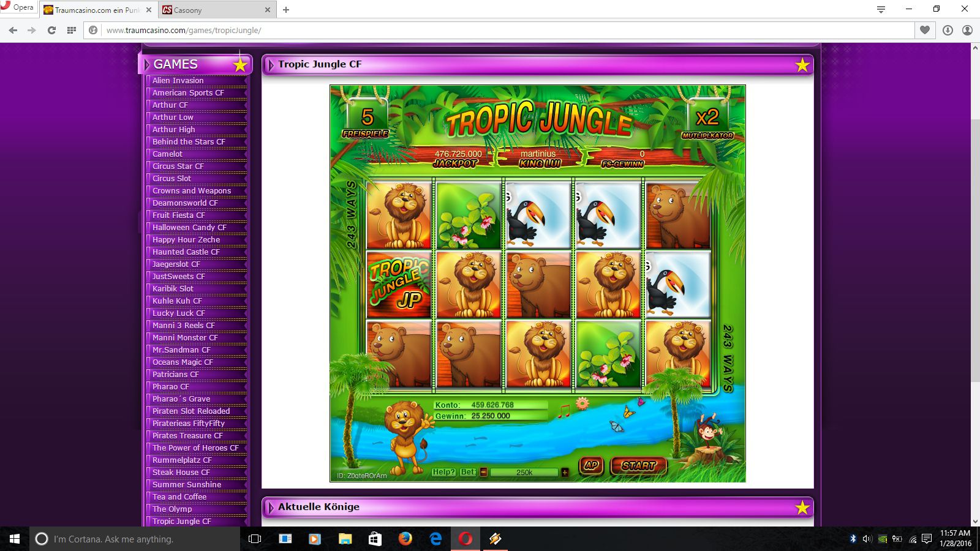
Task: Close the Traumcasino.com tab
Action: 148,10
